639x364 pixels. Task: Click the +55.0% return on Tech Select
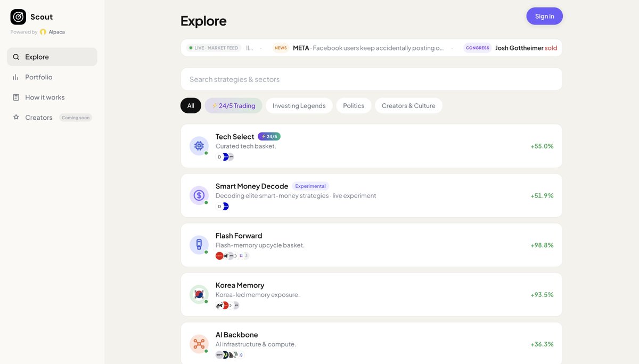pyautogui.click(x=542, y=146)
